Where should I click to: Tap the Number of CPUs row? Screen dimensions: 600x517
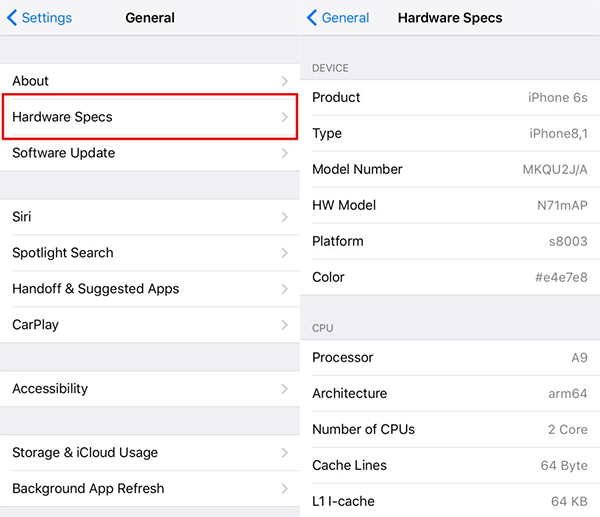point(450,429)
